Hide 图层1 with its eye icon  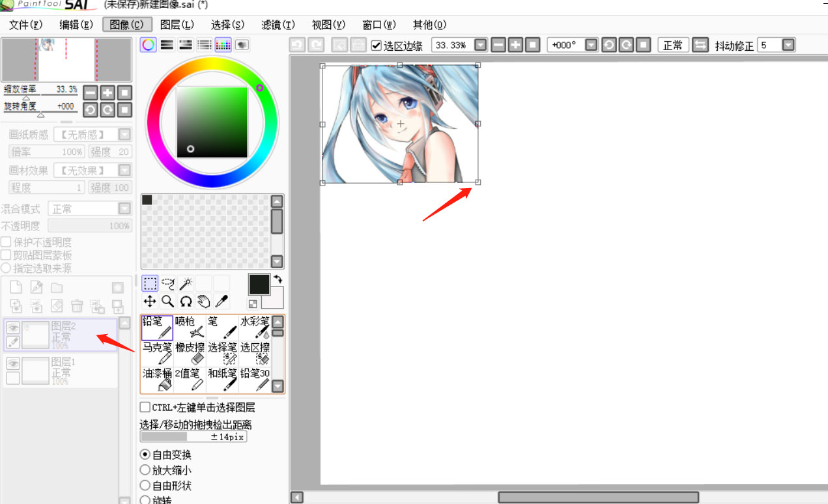tap(13, 364)
